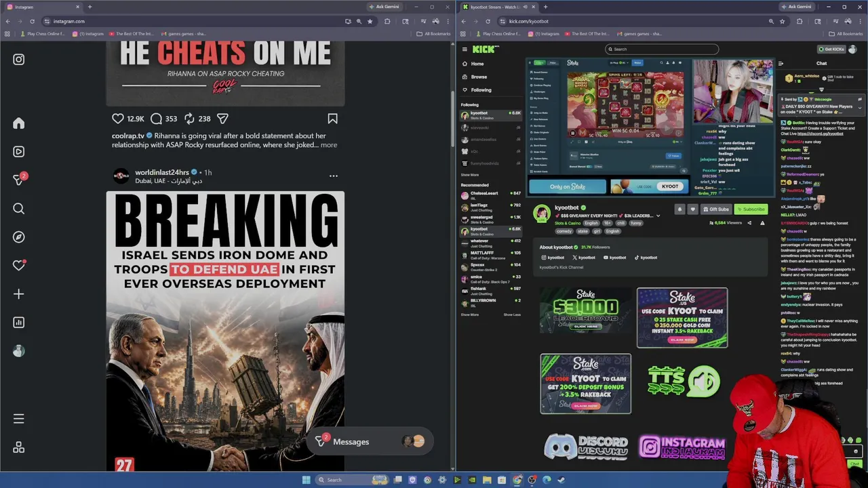The width and height of the screenshot is (868, 488).
Task: Open Instagram home from sidebar house icon
Action: pos(19,123)
